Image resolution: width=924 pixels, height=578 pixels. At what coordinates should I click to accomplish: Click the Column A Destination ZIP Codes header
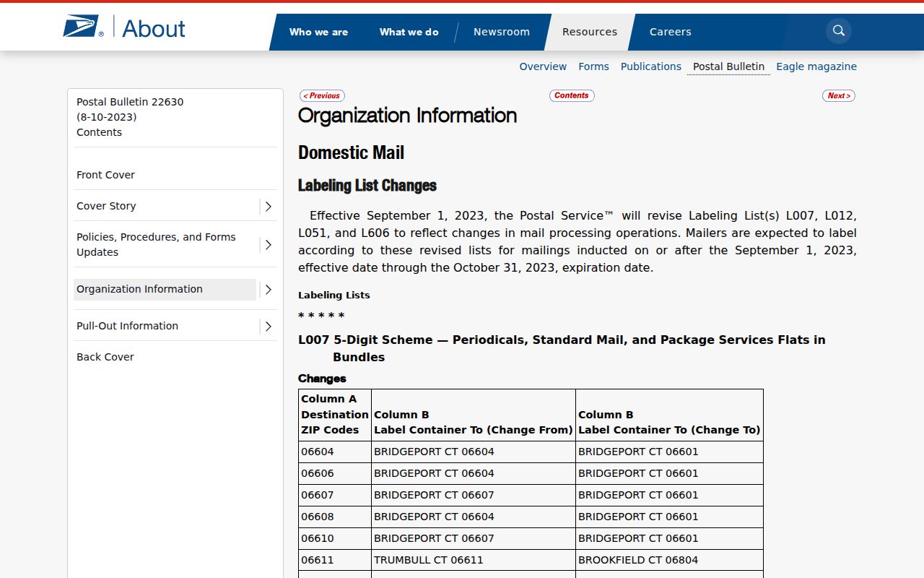[x=335, y=415]
